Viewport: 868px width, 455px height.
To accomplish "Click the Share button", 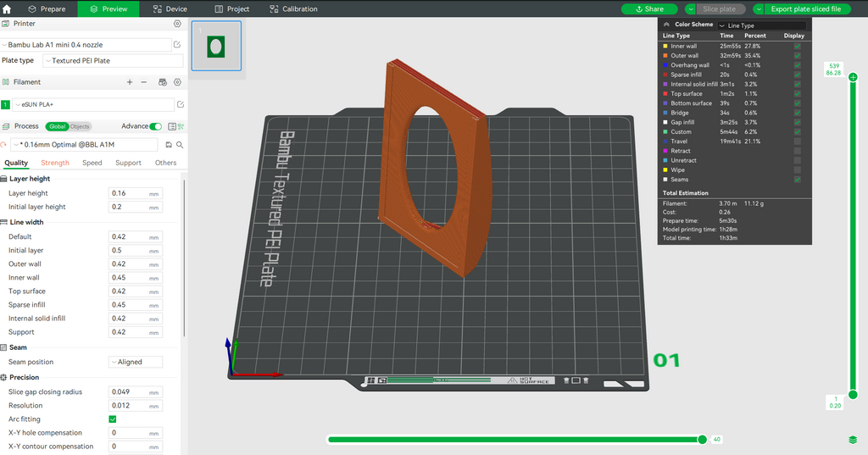I will [649, 8].
